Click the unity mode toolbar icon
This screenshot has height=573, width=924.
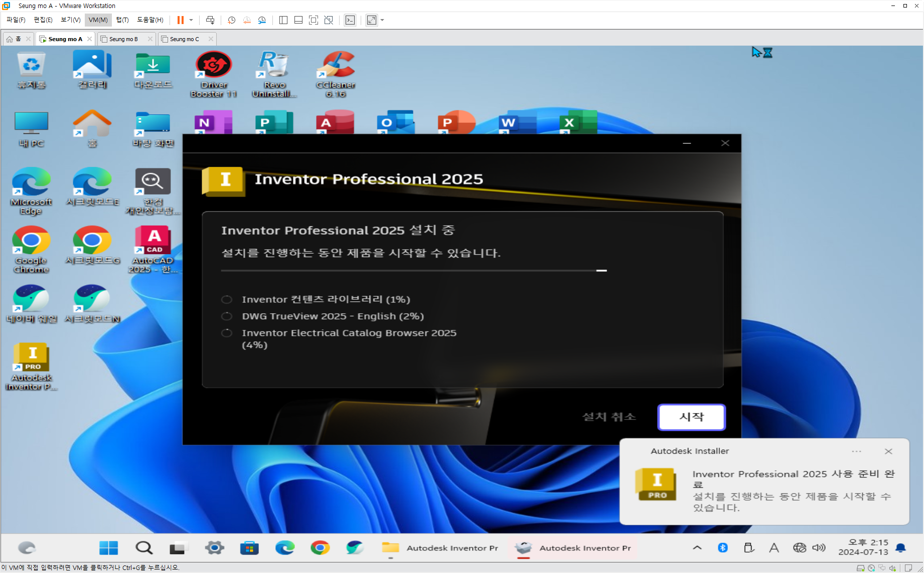coord(329,20)
